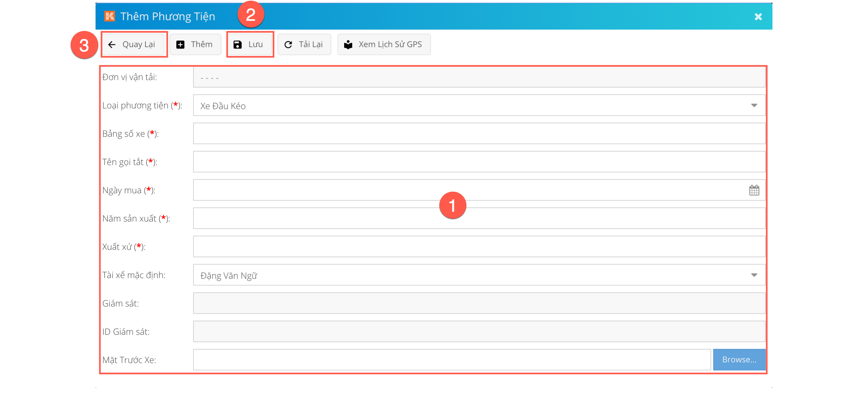Close the Thêm Phương Tiện dialog
This screenshot has height=396, width=868.
click(758, 16)
